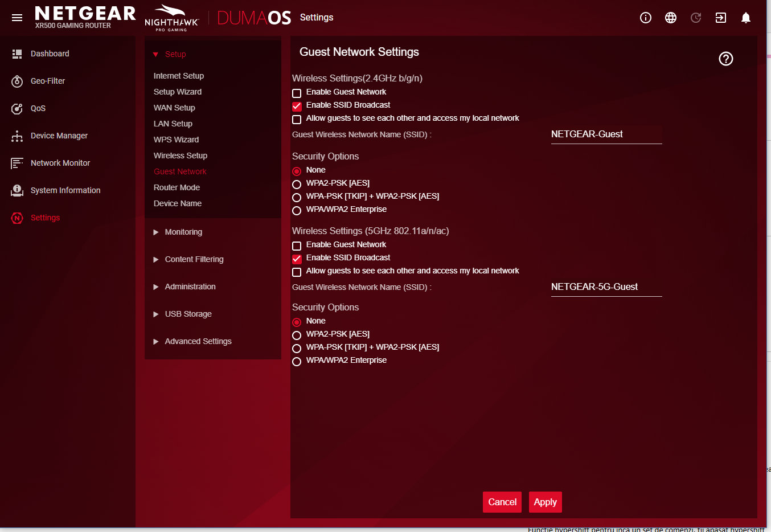The width and height of the screenshot is (771, 532).
Task: Click the logout icon in header
Action: coord(720,18)
